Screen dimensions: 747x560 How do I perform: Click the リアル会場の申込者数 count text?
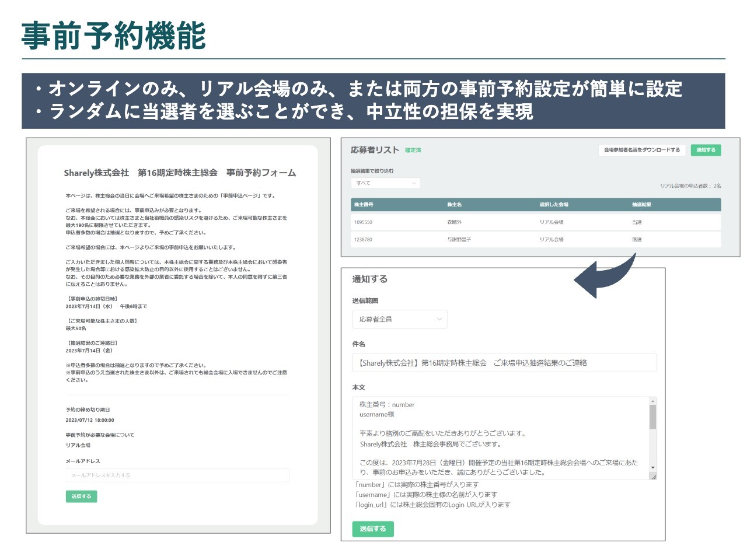tap(690, 186)
